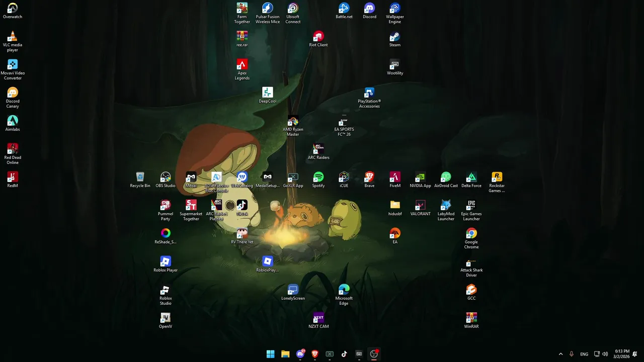The height and width of the screenshot is (362, 644).
Task: Select the Discord desktop shortcut
Action: point(369,11)
